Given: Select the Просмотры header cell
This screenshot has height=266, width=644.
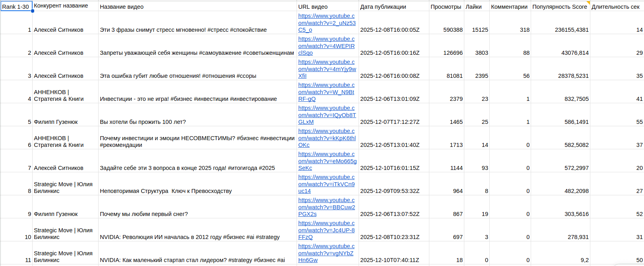Looking at the screenshot, I should (446, 6).
